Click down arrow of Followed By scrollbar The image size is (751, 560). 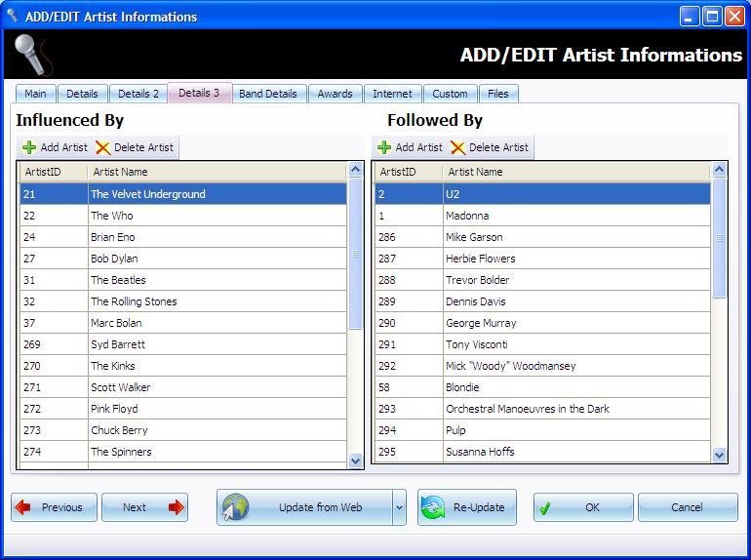[x=719, y=455]
